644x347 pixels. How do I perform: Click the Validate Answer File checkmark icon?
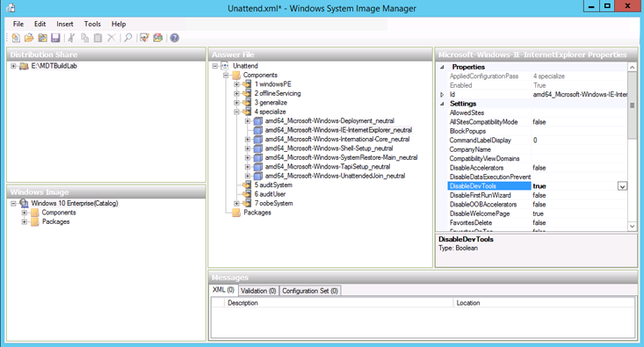tap(144, 38)
